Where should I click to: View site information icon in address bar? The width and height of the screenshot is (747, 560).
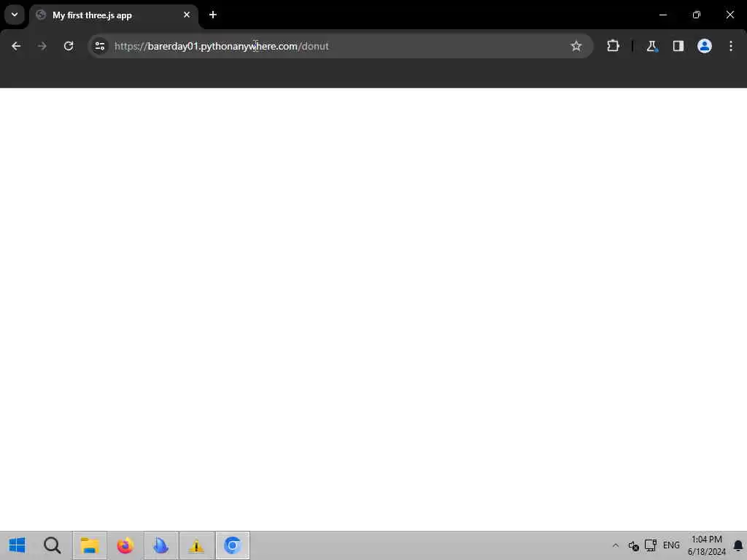click(100, 46)
